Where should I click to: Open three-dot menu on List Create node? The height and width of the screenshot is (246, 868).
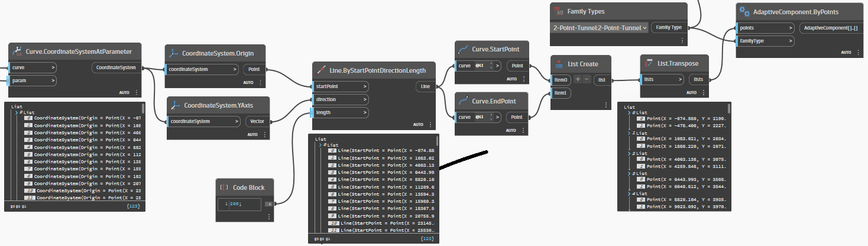[606, 105]
